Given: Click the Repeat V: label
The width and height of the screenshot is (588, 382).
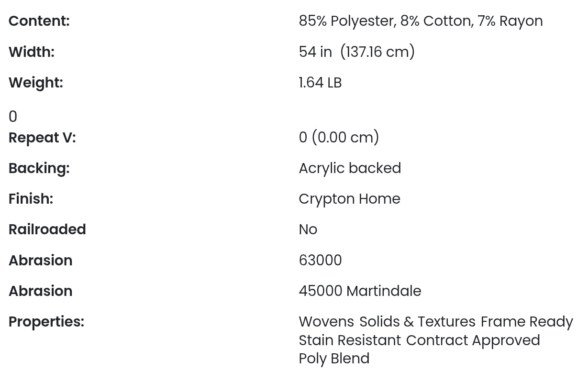Looking at the screenshot, I should coord(42,138).
